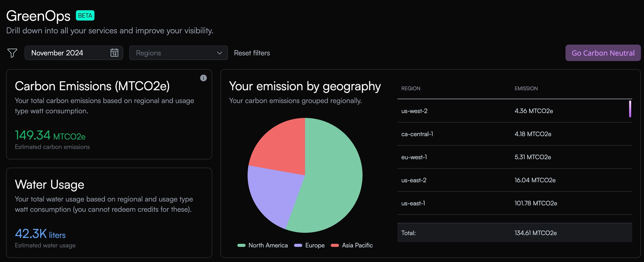
Task: Click the EMISSION column header
Action: pyautogui.click(x=526, y=88)
